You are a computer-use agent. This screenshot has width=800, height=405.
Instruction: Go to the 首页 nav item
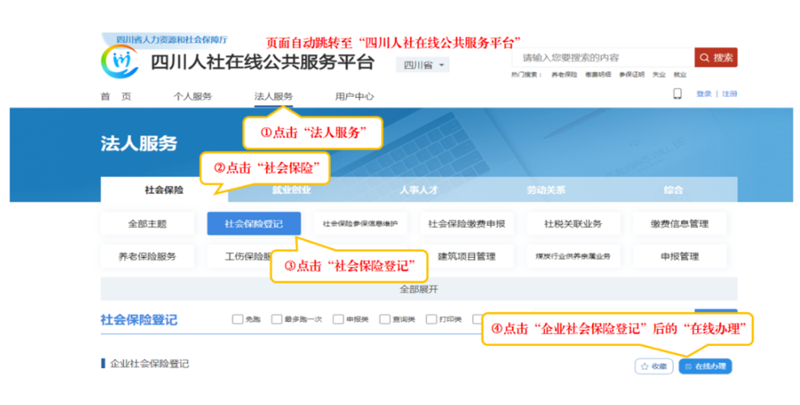coord(116,96)
